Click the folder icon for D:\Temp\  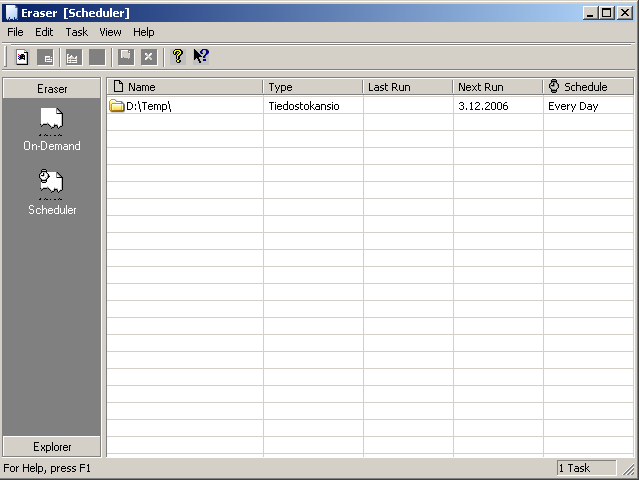[x=117, y=106]
